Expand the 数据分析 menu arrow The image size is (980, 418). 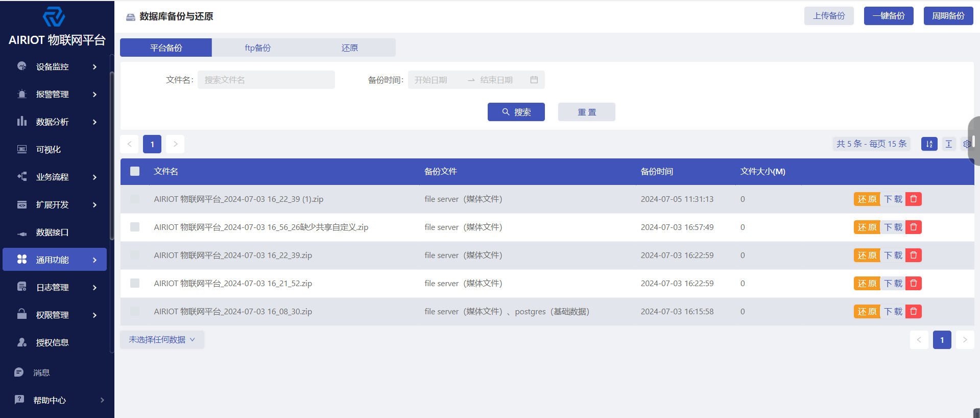94,122
